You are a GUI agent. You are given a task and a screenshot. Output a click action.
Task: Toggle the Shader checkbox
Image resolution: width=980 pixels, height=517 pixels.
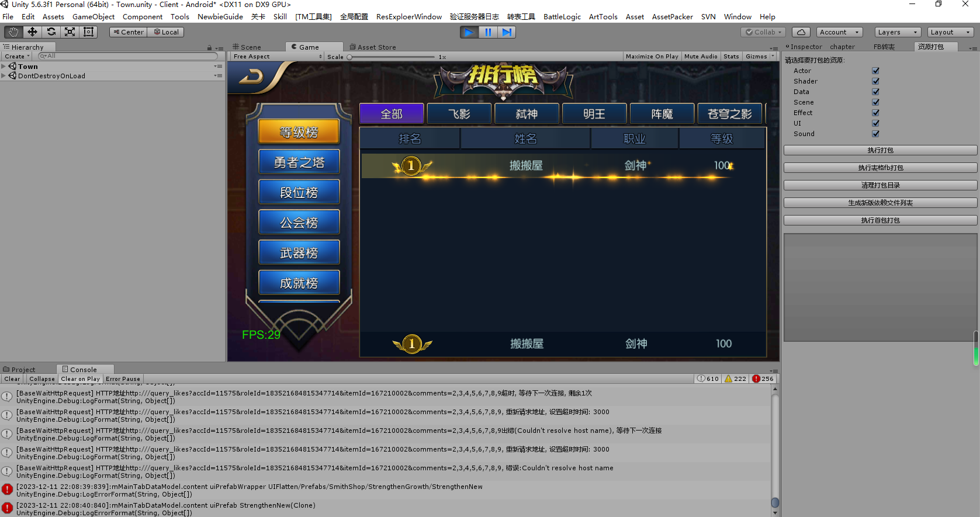pos(875,81)
